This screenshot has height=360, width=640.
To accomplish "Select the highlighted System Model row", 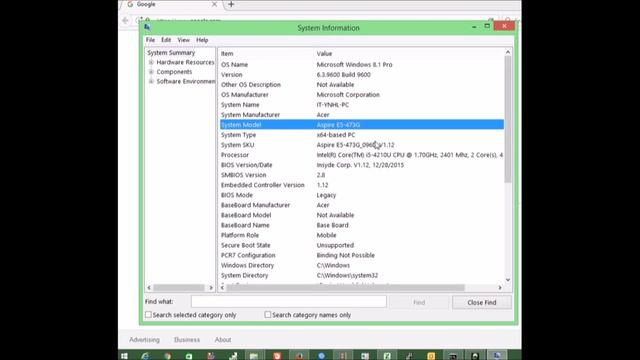I will click(x=362, y=124).
